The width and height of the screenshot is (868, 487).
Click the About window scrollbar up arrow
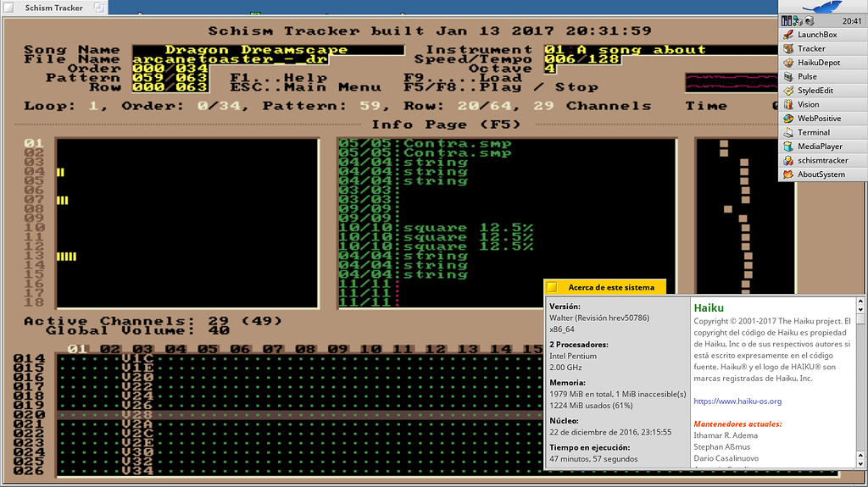pyautogui.click(x=860, y=302)
